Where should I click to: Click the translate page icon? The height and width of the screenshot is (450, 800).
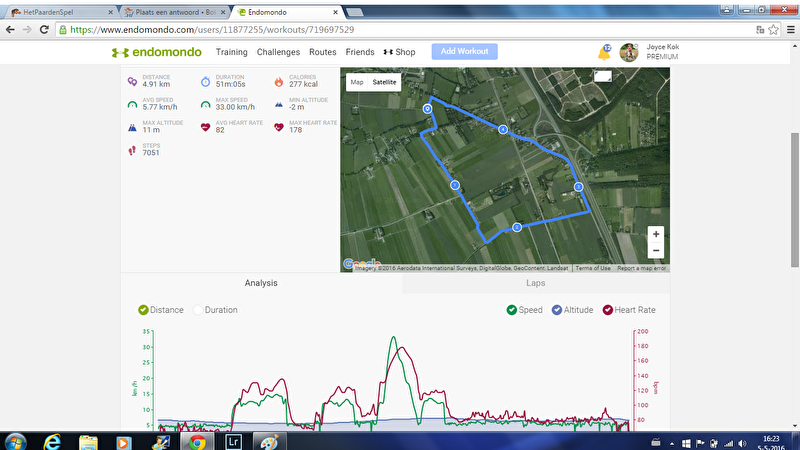[760, 30]
